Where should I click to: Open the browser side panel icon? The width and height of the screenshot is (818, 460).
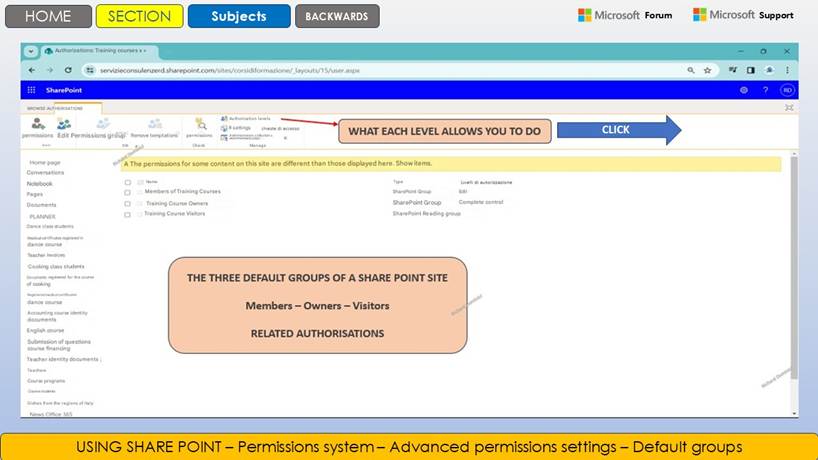(x=751, y=70)
